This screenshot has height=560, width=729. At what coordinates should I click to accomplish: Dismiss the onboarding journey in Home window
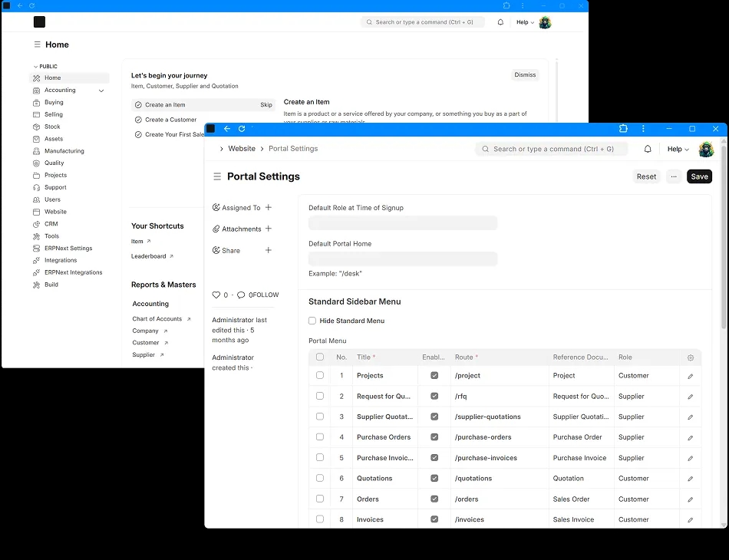tap(525, 75)
